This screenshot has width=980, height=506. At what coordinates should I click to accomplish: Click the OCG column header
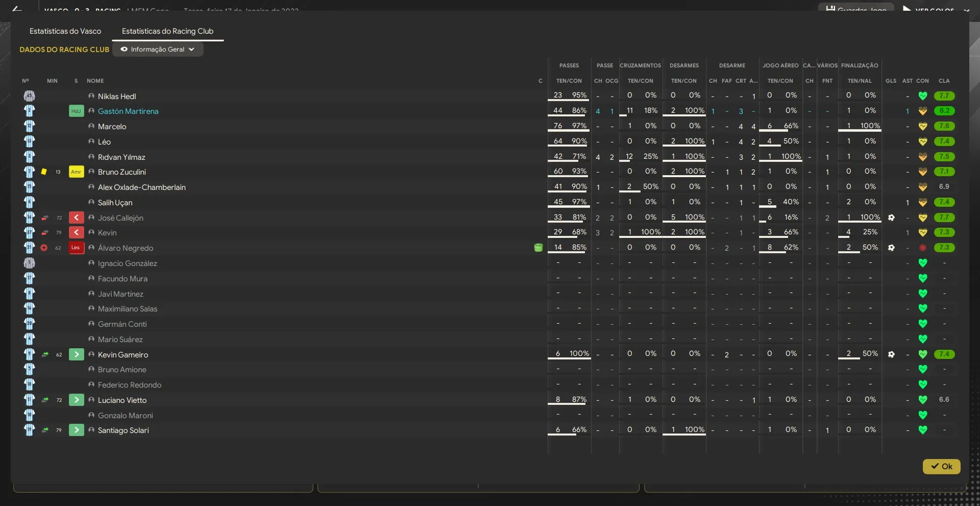(x=612, y=81)
